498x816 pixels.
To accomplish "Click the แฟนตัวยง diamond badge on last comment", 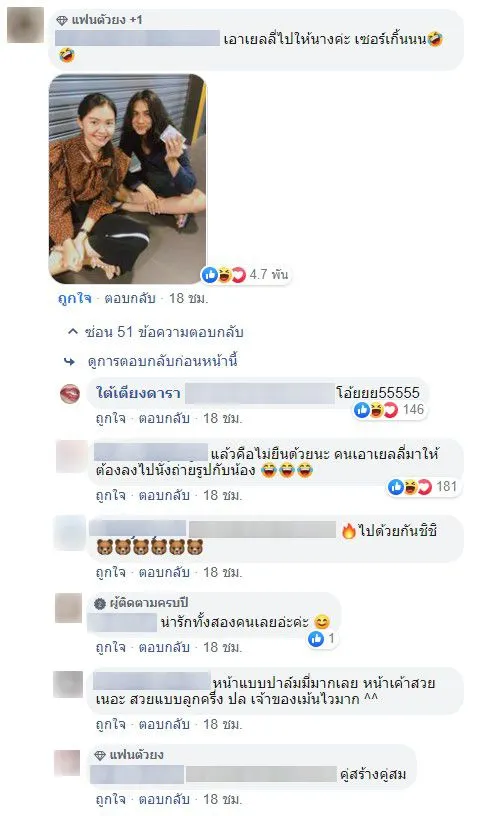I will click(x=100, y=755).
